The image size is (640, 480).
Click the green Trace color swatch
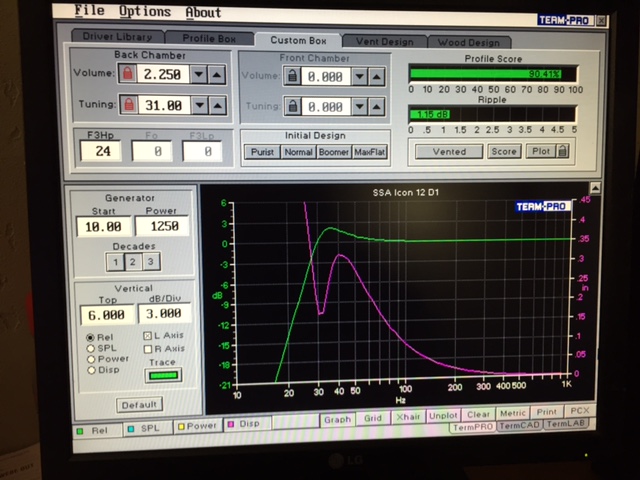coord(163,375)
